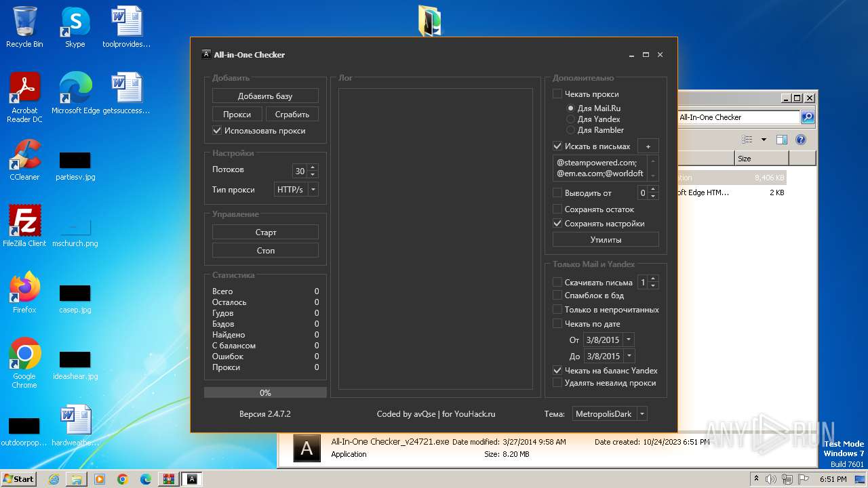
Task: Click the 'Прокси' button
Action: point(237,115)
